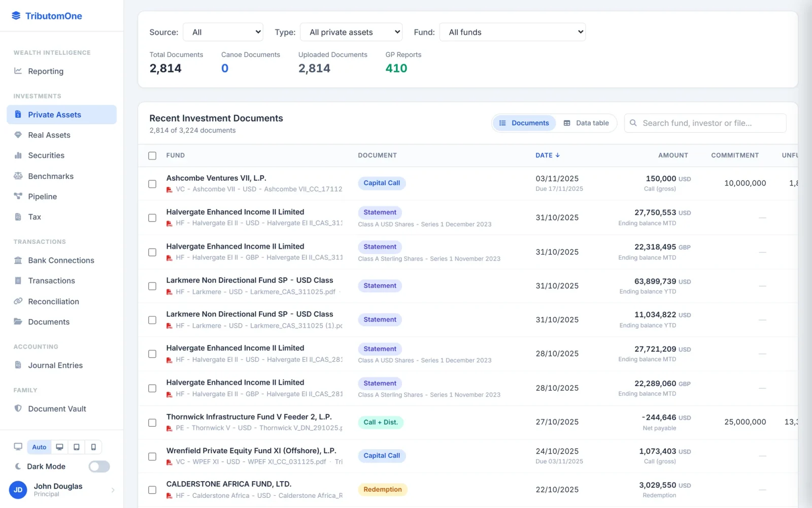Click the Reconciliation link icon

click(18, 301)
